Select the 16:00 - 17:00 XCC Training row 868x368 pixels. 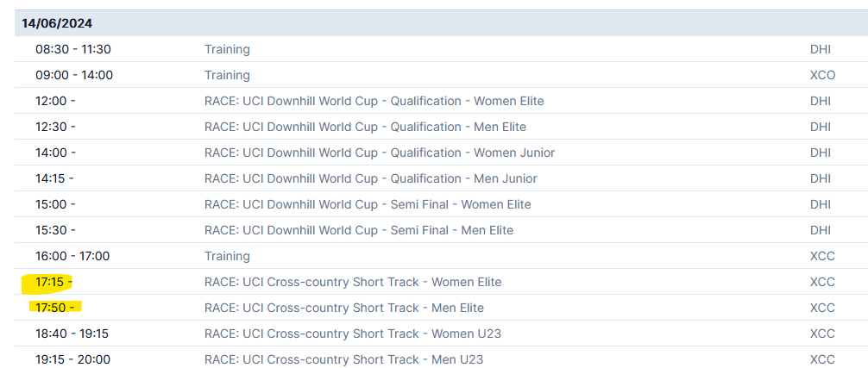pos(441,256)
